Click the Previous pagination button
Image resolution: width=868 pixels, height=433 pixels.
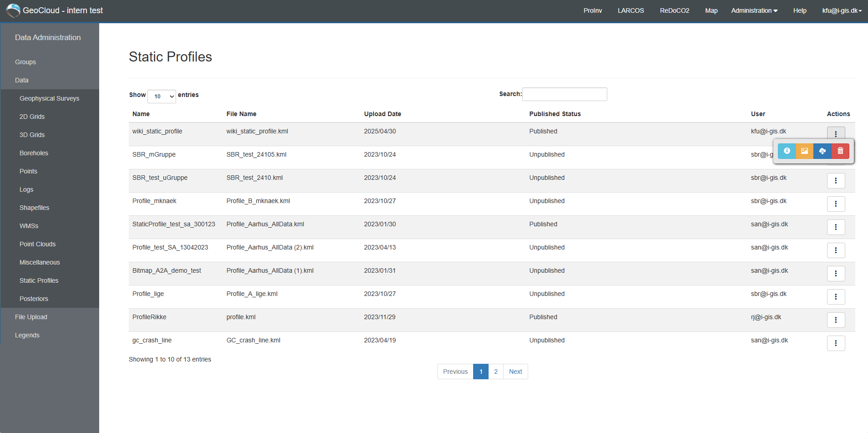click(x=455, y=372)
